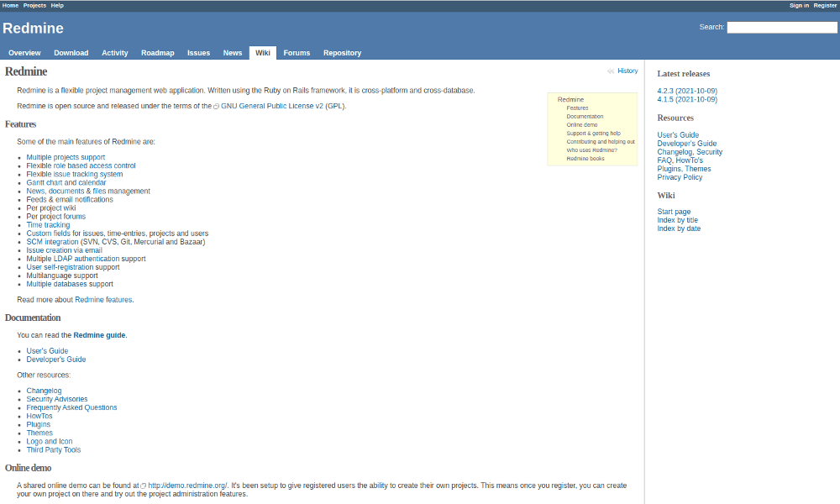Open the Roadmap tab
This screenshot has width=840, height=504.
158,53
